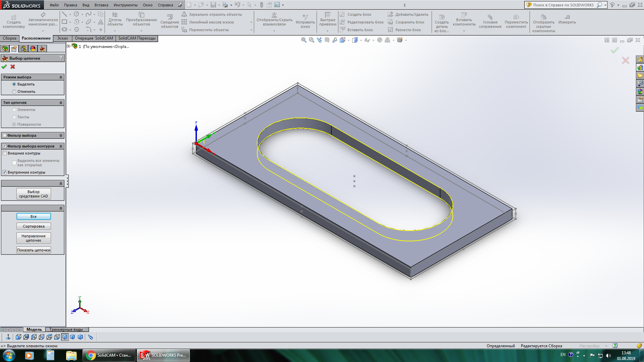Collapse 'Тип цепочек' section
This screenshot has width=644, height=362.
pos(61,103)
